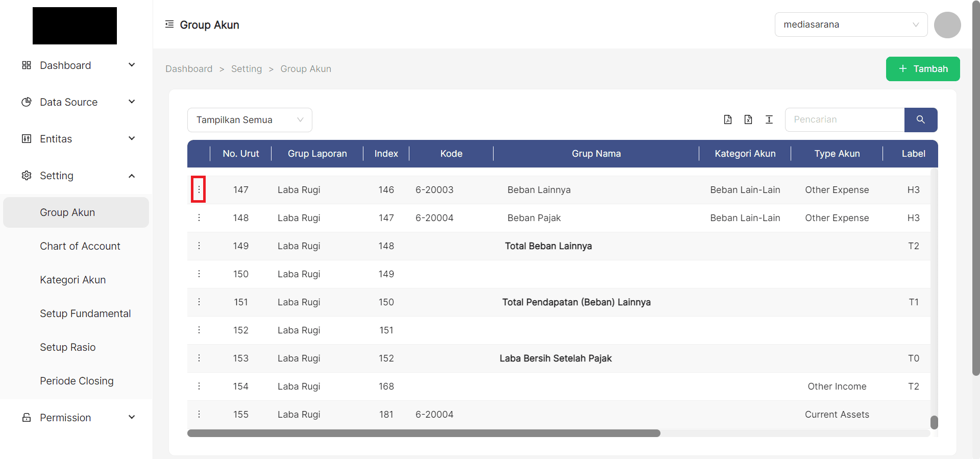This screenshot has width=980, height=459.
Task: Open row actions for Beban Lainnya
Action: [x=199, y=189]
